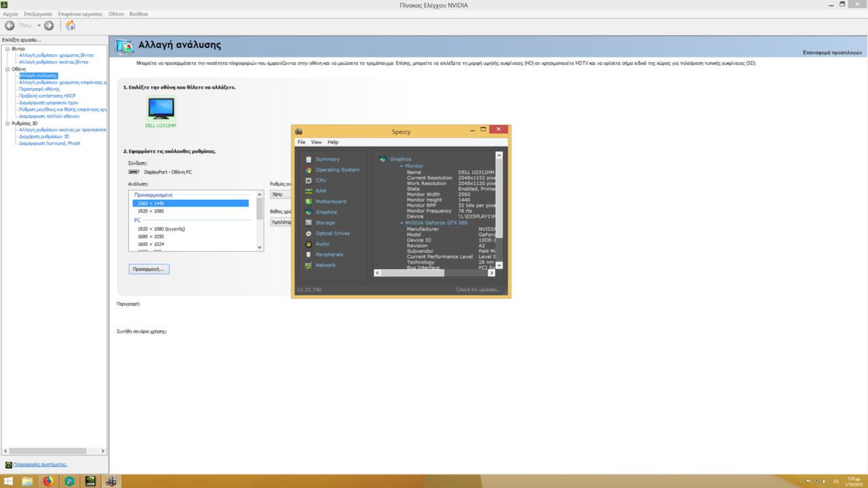The image size is (868, 488).
Task: Open File Explorer from the taskbar
Action: [28, 481]
